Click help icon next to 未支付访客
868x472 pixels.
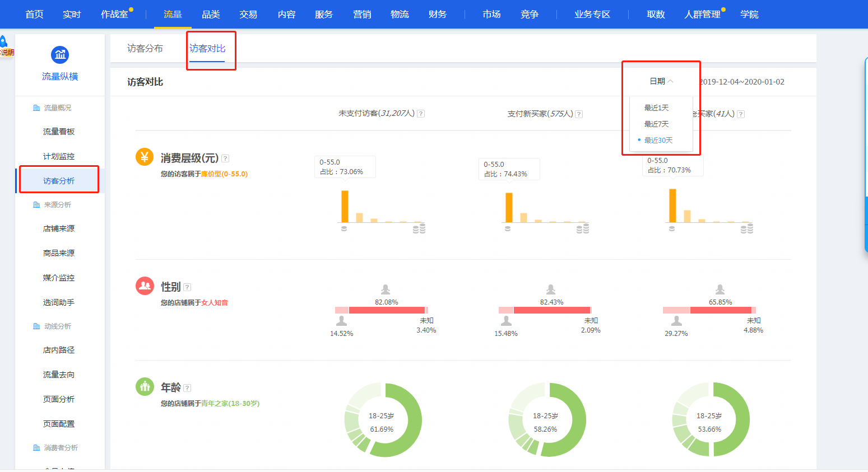[421, 114]
